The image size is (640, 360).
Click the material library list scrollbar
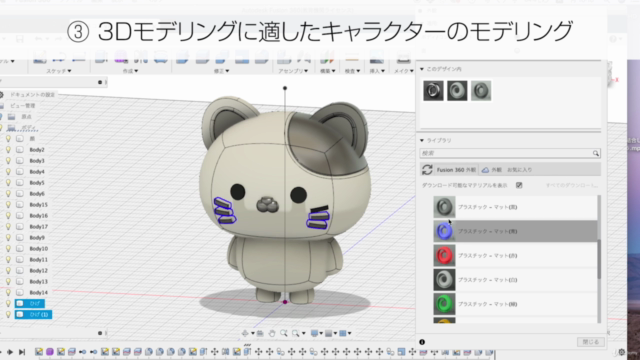click(599, 259)
